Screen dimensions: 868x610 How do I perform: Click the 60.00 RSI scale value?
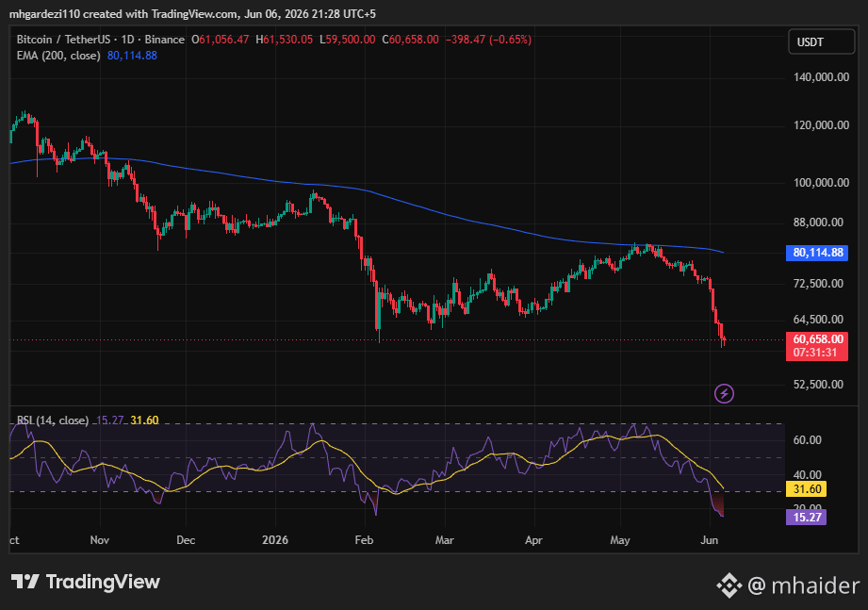tap(808, 440)
